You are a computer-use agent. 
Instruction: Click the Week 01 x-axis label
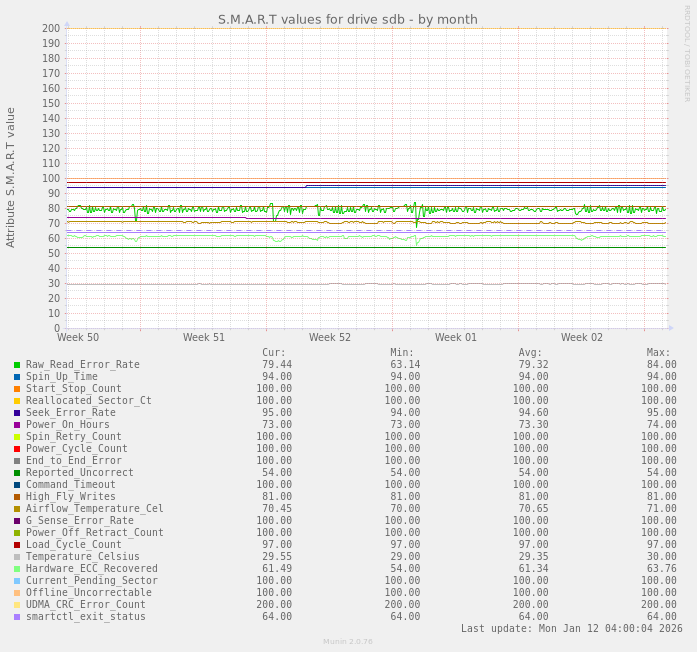click(456, 337)
